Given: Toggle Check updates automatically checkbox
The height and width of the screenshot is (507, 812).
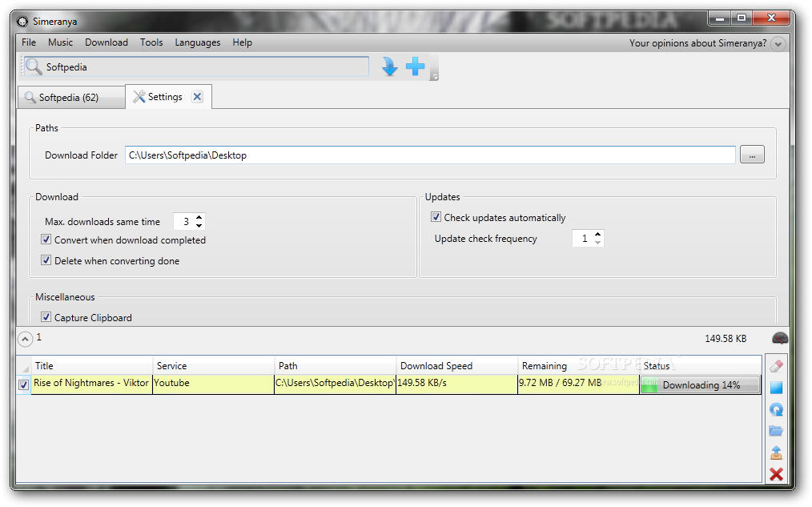Looking at the screenshot, I should point(436,217).
